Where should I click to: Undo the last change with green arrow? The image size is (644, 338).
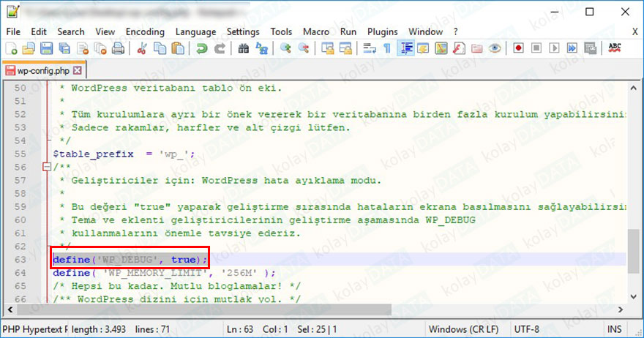[x=201, y=48]
